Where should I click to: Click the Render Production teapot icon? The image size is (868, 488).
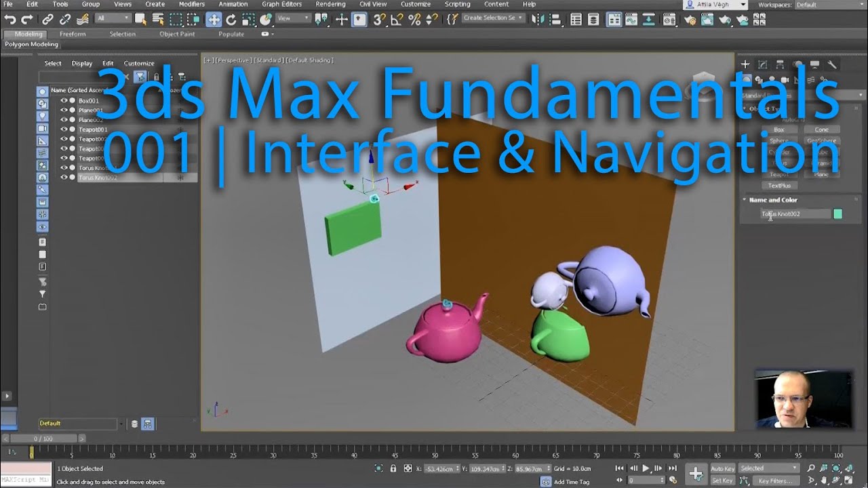tap(725, 19)
